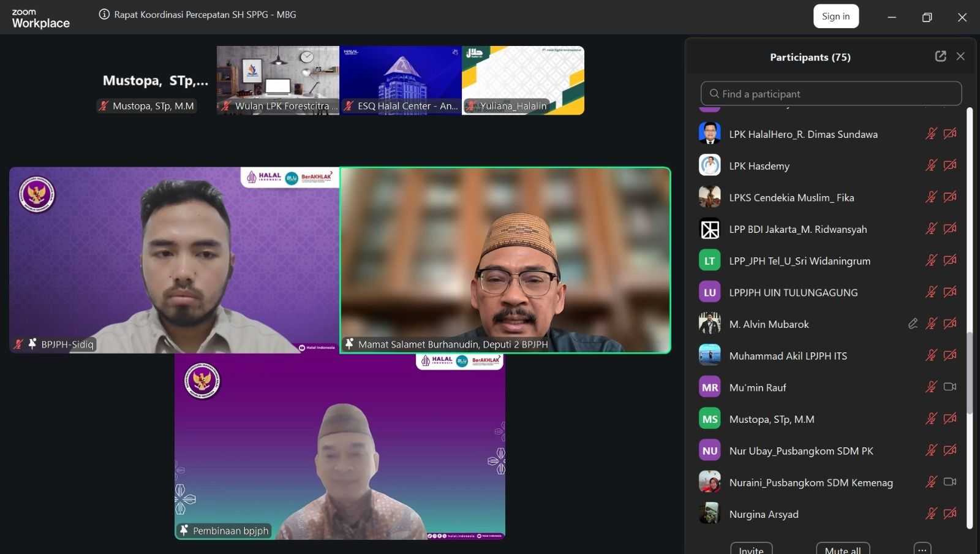Click the pin icon on Pembinaan bpjph video
980x554 pixels.
point(184,530)
